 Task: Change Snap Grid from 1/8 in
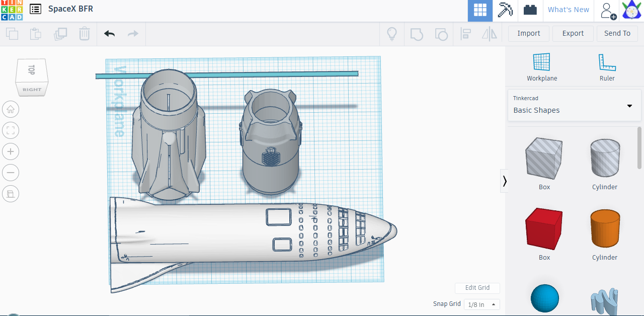click(480, 304)
